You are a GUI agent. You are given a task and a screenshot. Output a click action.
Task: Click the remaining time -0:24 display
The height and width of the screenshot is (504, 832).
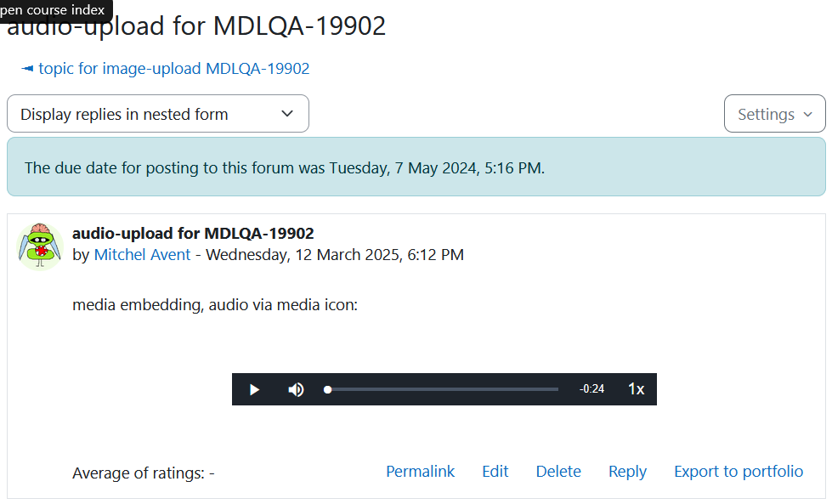591,389
